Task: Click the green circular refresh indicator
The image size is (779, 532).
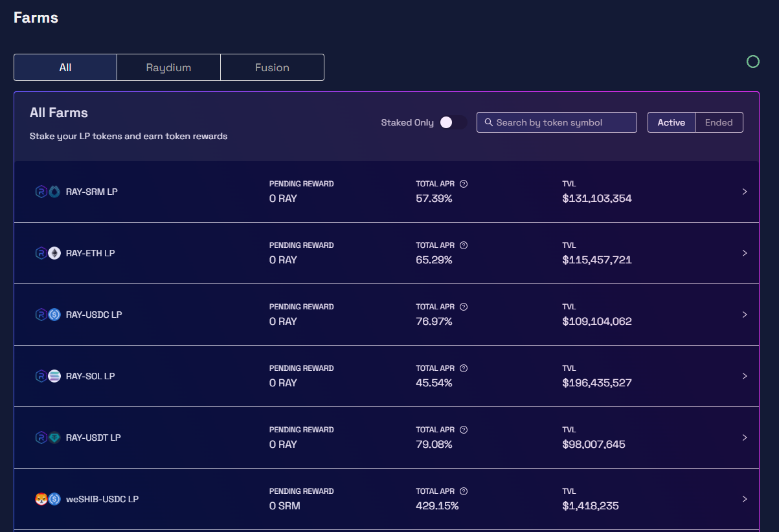Action: pos(753,61)
